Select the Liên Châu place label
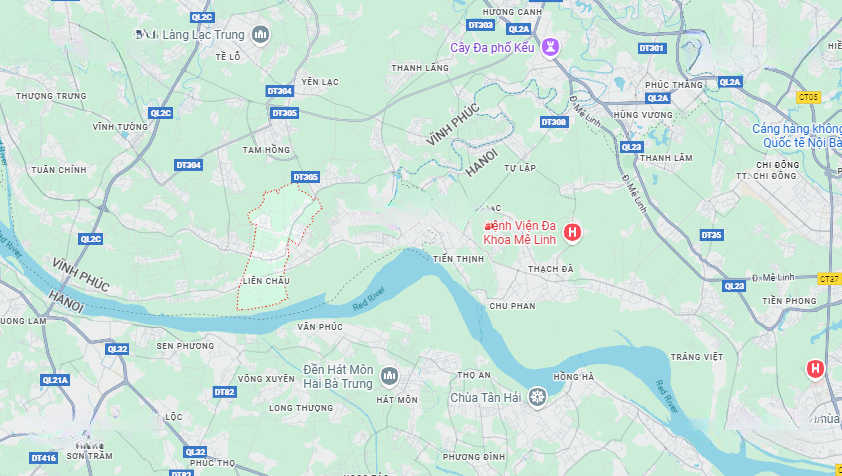The height and width of the screenshot is (476, 842). tap(266, 281)
